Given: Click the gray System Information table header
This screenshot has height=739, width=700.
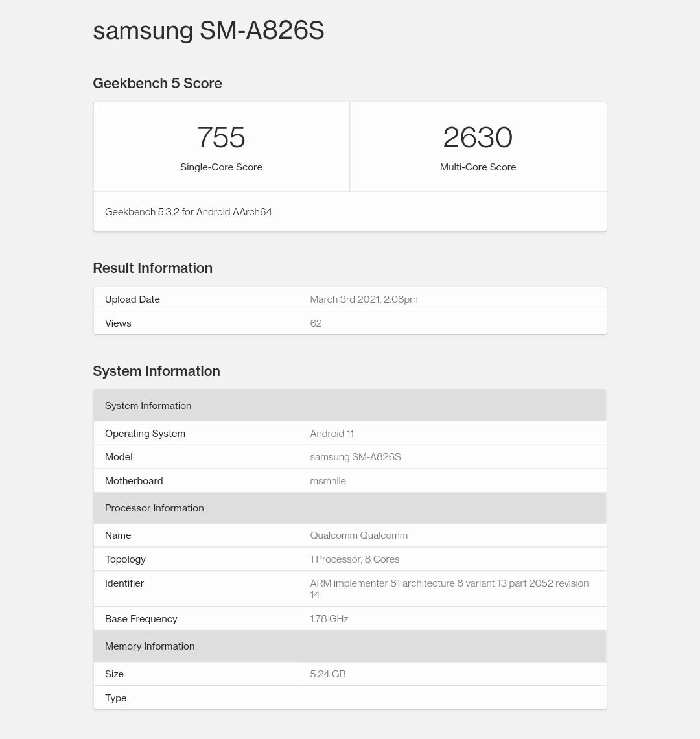Looking at the screenshot, I should coord(350,406).
